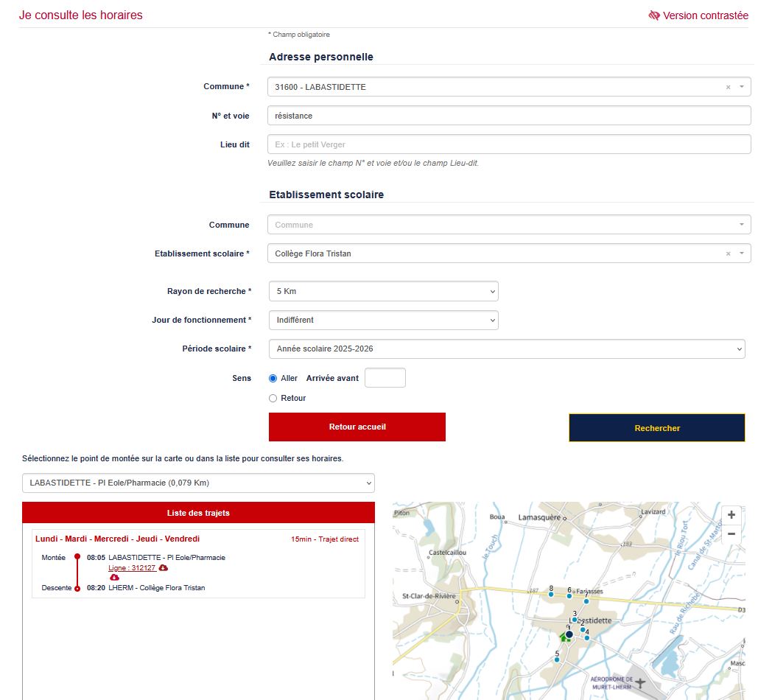Focus the Lieu dit text field
772x700 pixels.
pos(509,144)
